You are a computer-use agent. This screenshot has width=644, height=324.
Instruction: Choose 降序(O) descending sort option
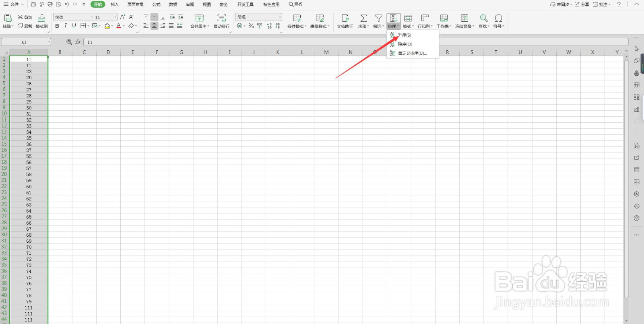point(412,44)
